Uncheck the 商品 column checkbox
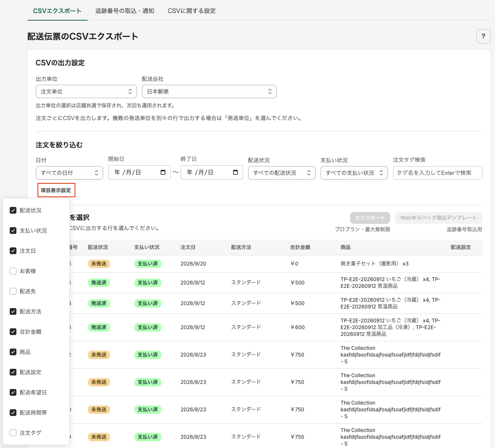495x448 pixels. point(13,352)
